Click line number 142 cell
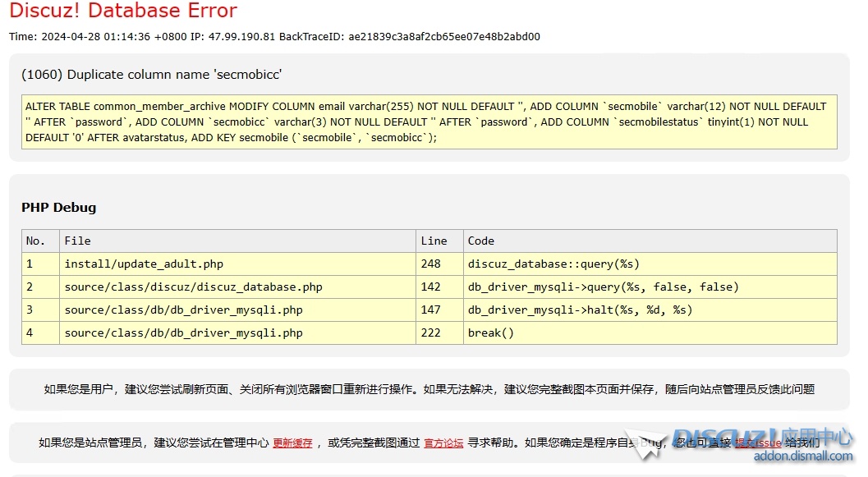Image resolution: width=868 pixels, height=477 pixels. (439, 287)
